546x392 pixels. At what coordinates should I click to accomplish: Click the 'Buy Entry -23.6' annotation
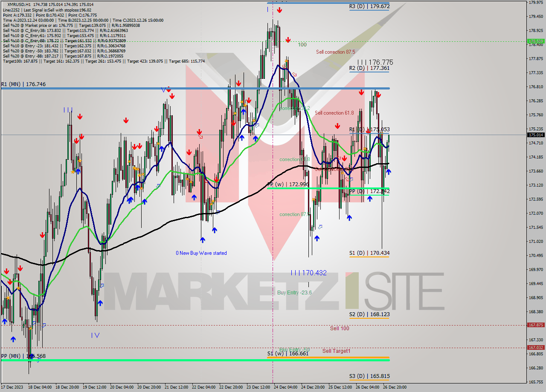tap(294, 293)
